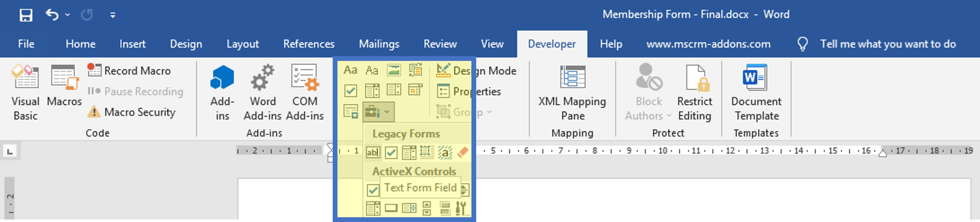This screenshot has width=980, height=222.
Task: Open the Mailings tab
Action: pyautogui.click(x=379, y=44)
